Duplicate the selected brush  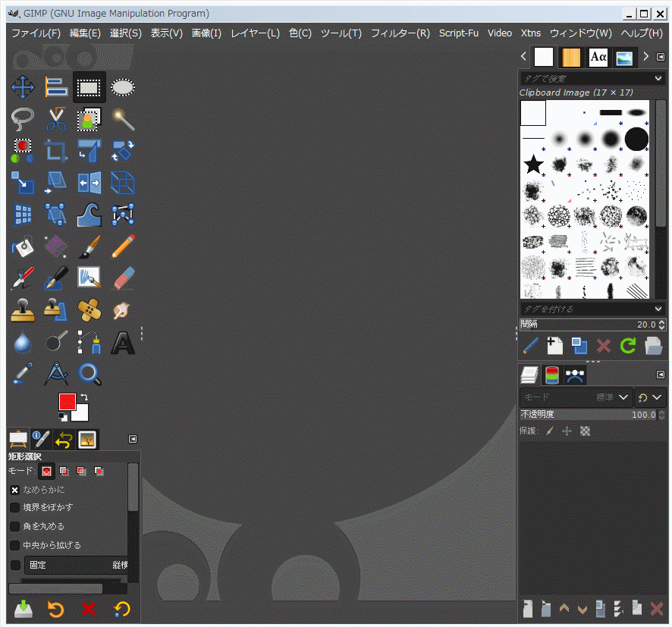click(579, 346)
